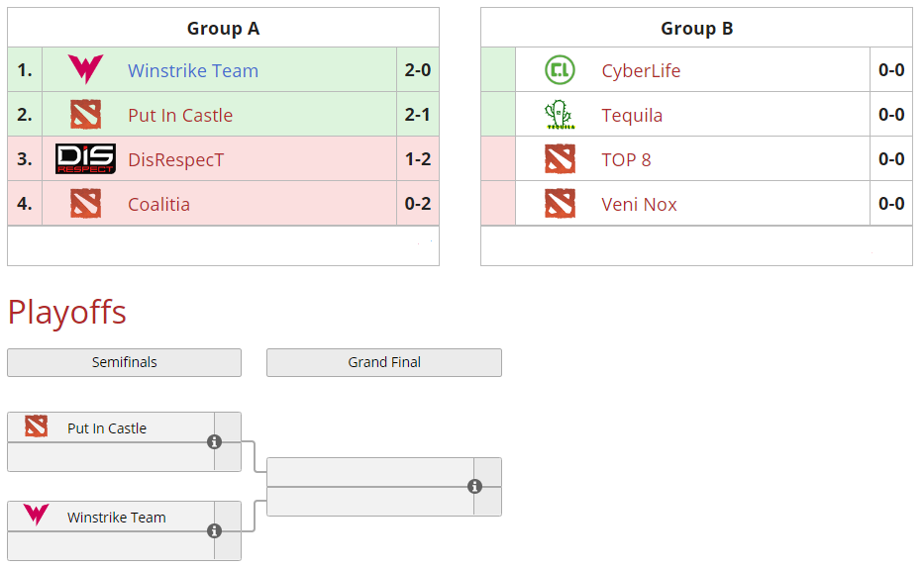Click the Dota icon beside TOP 8
The image size is (924, 568).
coord(560,159)
